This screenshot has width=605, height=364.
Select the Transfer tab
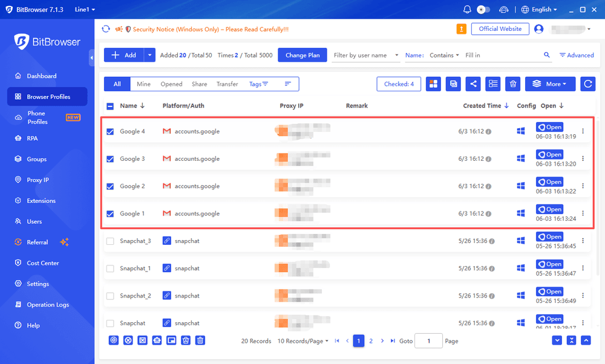point(227,84)
